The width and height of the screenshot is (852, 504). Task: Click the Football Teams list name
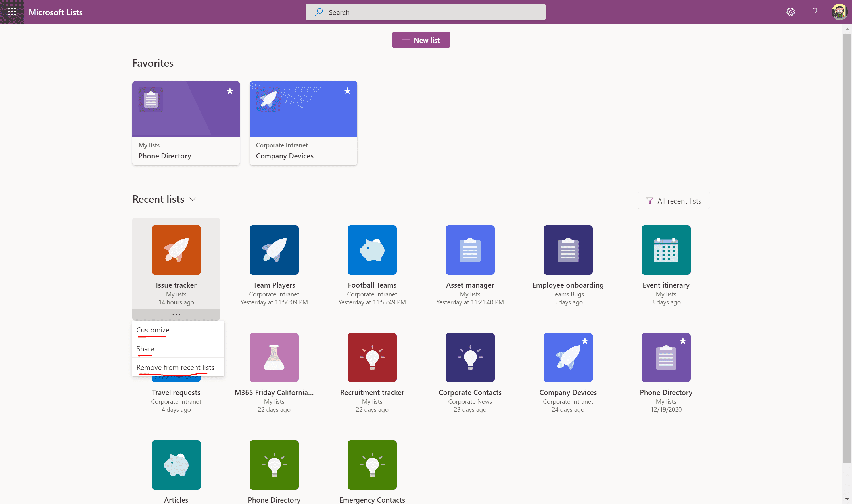(x=372, y=285)
